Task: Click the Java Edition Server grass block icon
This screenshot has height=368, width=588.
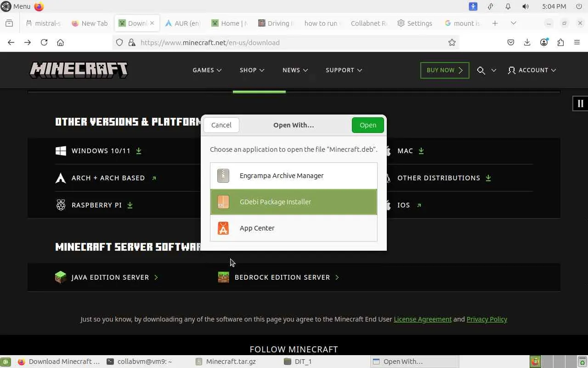Action: click(x=61, y=277)
